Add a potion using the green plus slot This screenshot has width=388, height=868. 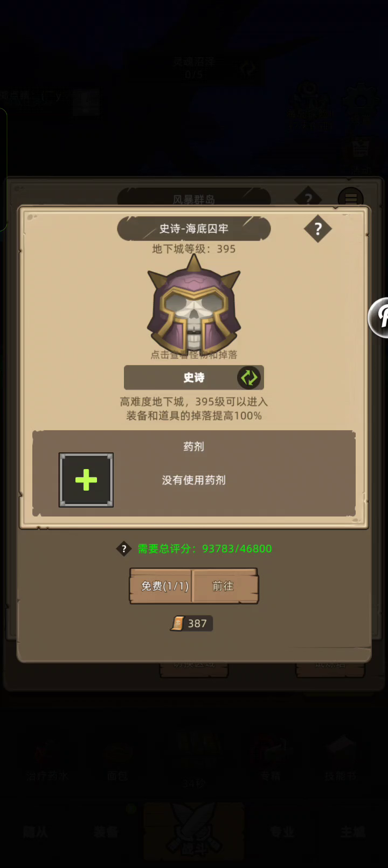tap(86, 480)
